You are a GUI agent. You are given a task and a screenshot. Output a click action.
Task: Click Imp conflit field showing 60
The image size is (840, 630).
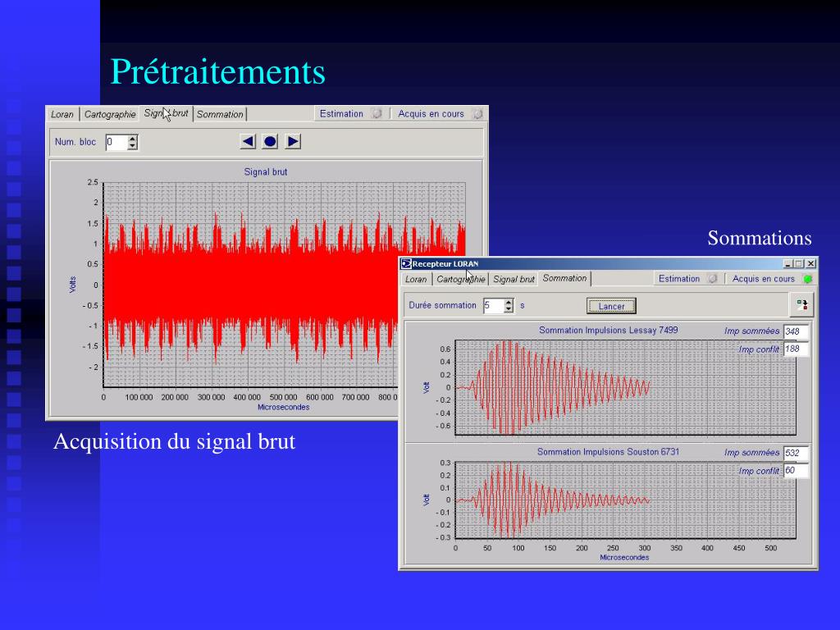[795, 471]
